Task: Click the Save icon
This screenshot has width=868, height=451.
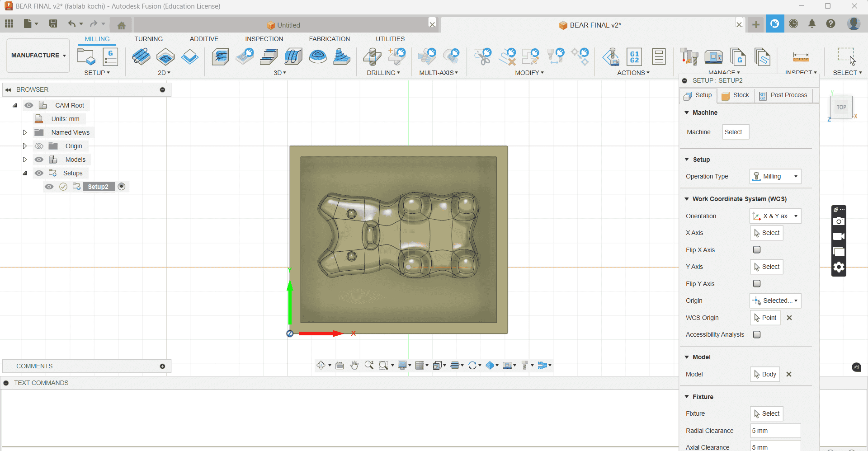Action: [x=53, y=23]
